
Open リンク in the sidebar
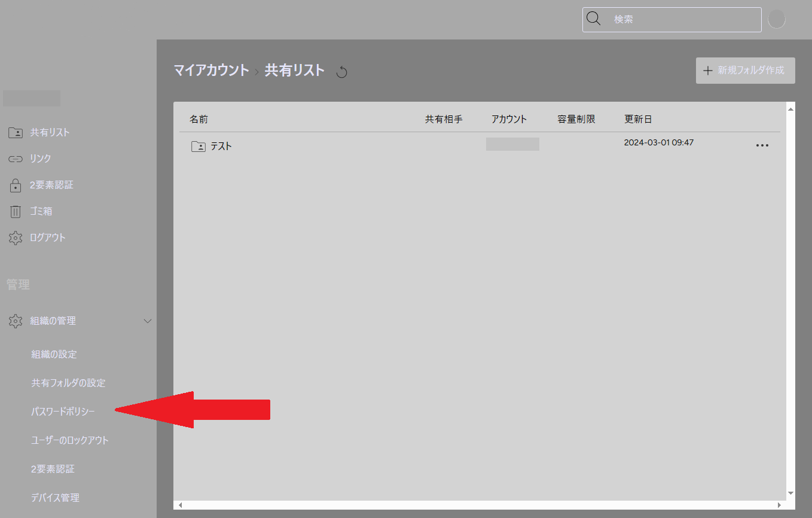41,159
